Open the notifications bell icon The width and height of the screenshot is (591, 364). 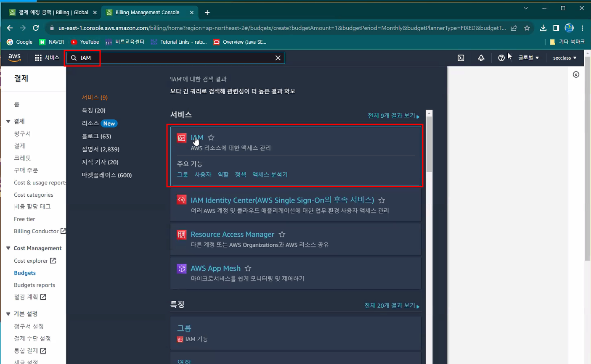tap(481, 58)
